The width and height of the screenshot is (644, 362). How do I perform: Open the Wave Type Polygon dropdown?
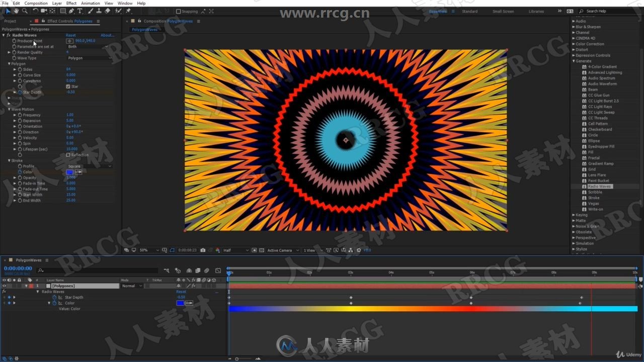(90, 58)
